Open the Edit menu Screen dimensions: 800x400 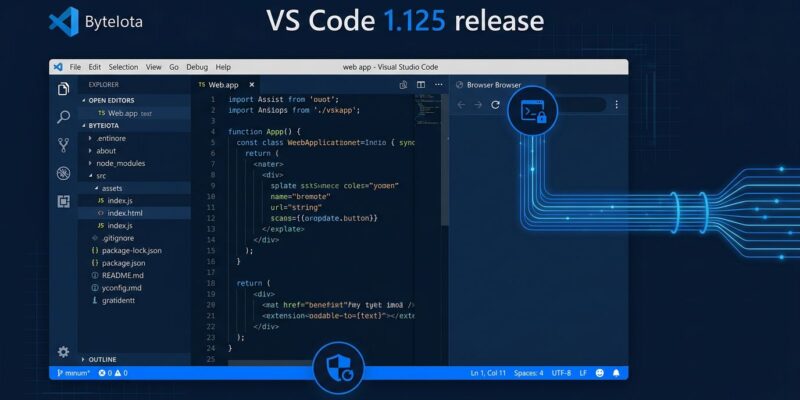point(94,67)
